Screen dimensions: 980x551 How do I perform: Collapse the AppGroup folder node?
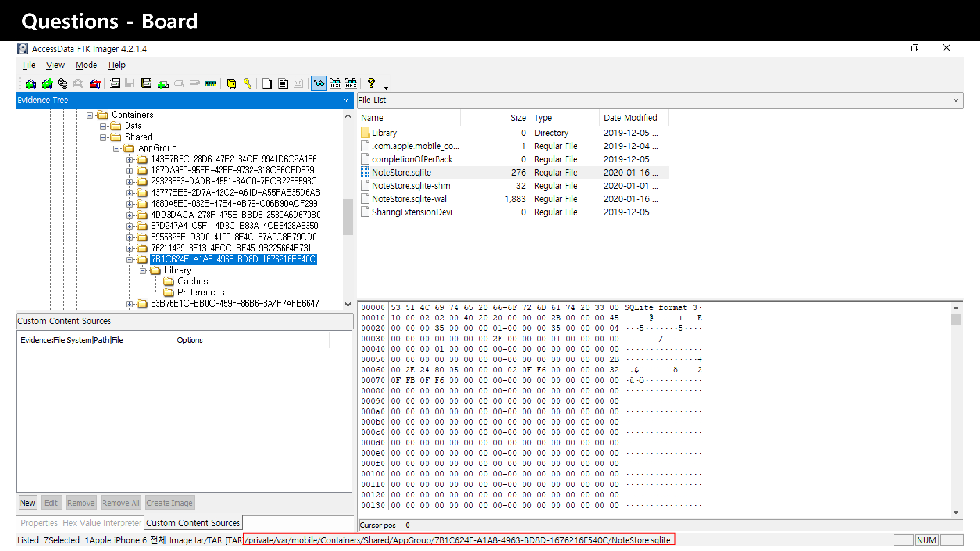click(116, 148)
